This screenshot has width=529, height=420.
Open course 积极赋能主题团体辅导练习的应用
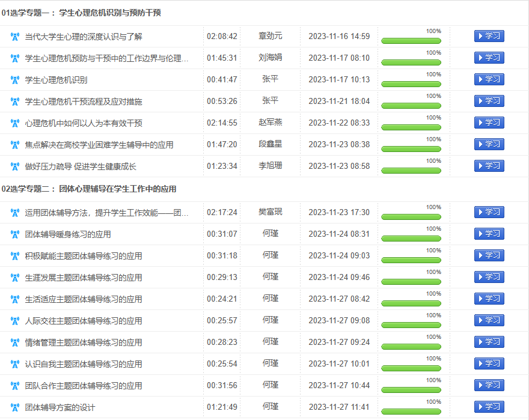point(84,256)
